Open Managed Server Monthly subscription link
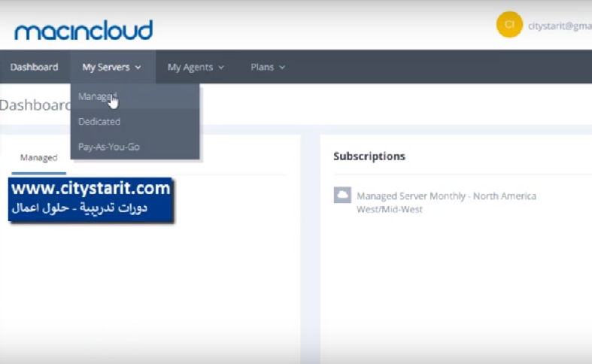592x364 pixels. (446, 202)
